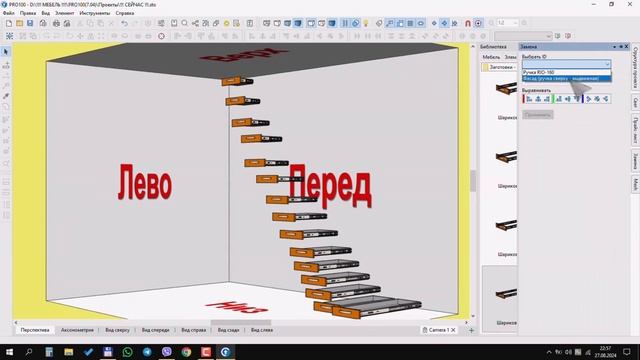Toggle the vertical bars icon in toolbar
640x360 pixels.
click(345, 23)
